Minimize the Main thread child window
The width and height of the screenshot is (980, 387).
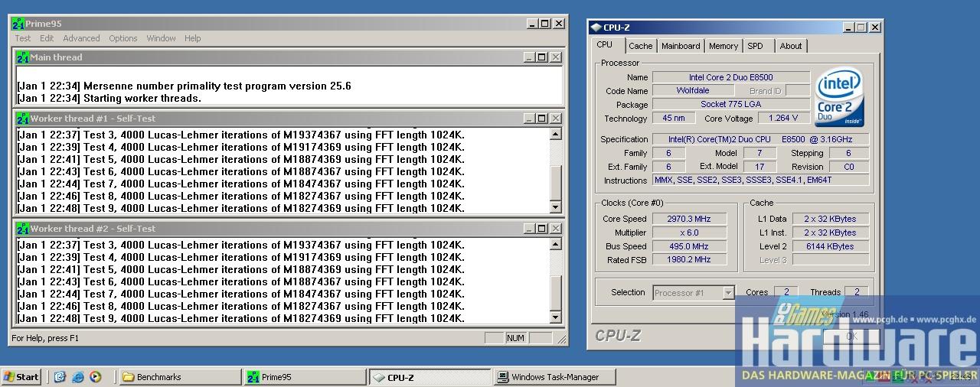point(529,57)
